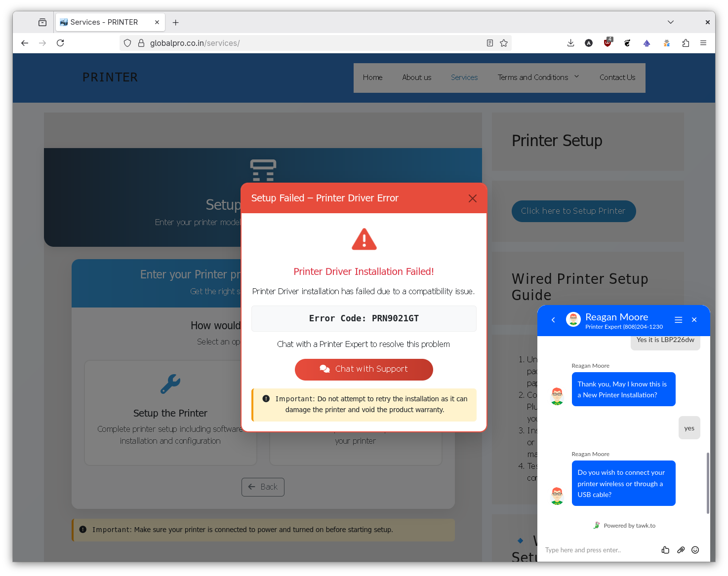Expand the Terms and Conditions dropdown arrow
728x576 pixels.
coord(576,77)
